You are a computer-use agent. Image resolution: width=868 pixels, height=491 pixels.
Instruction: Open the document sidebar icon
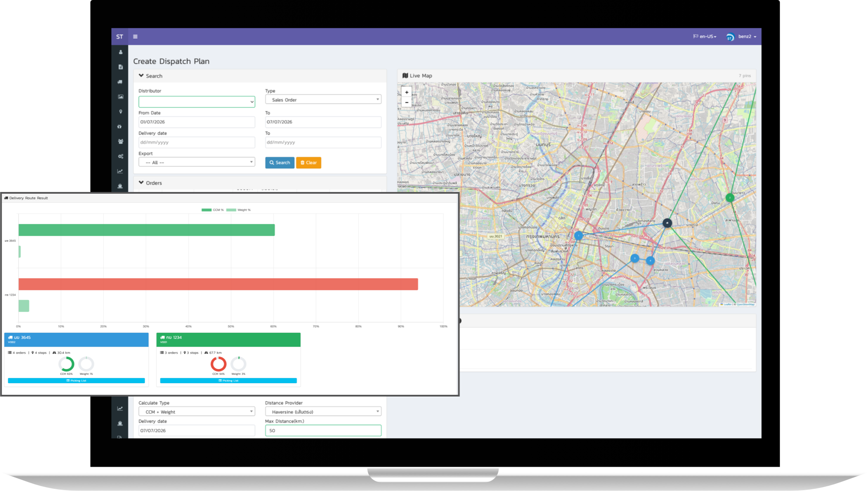pyautogui.click(x=121, y=67)
